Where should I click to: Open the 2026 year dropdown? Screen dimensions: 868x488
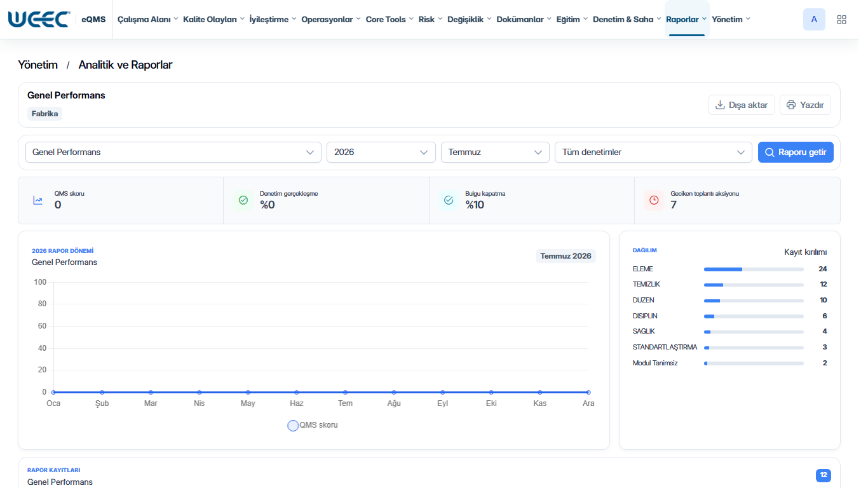tap(381, 152)
